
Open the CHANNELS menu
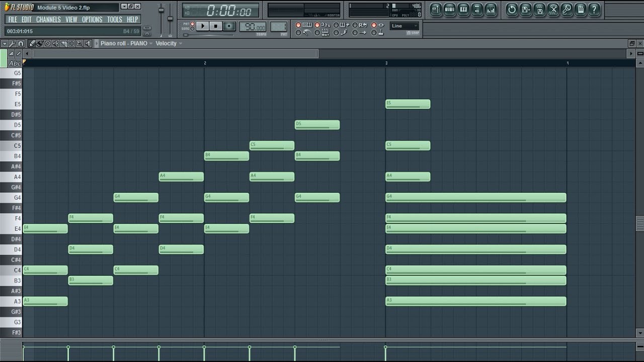[x=48, y=20]
